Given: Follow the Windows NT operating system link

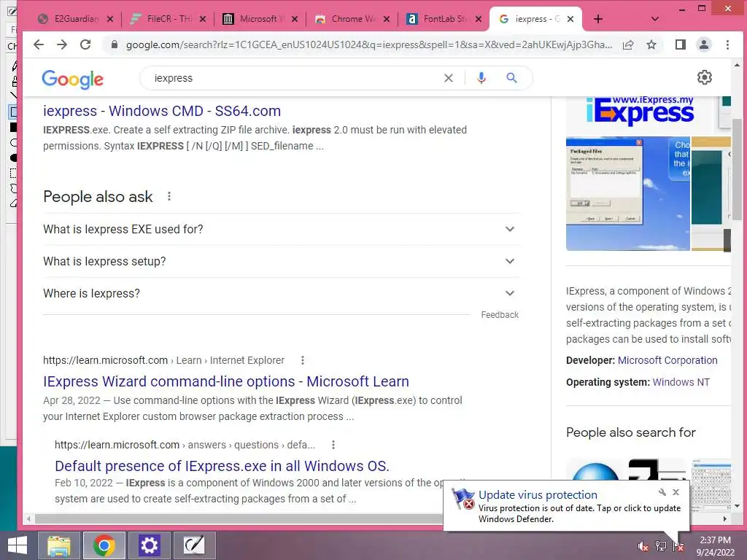Looking at the screenshot, I should coord(681,382).
